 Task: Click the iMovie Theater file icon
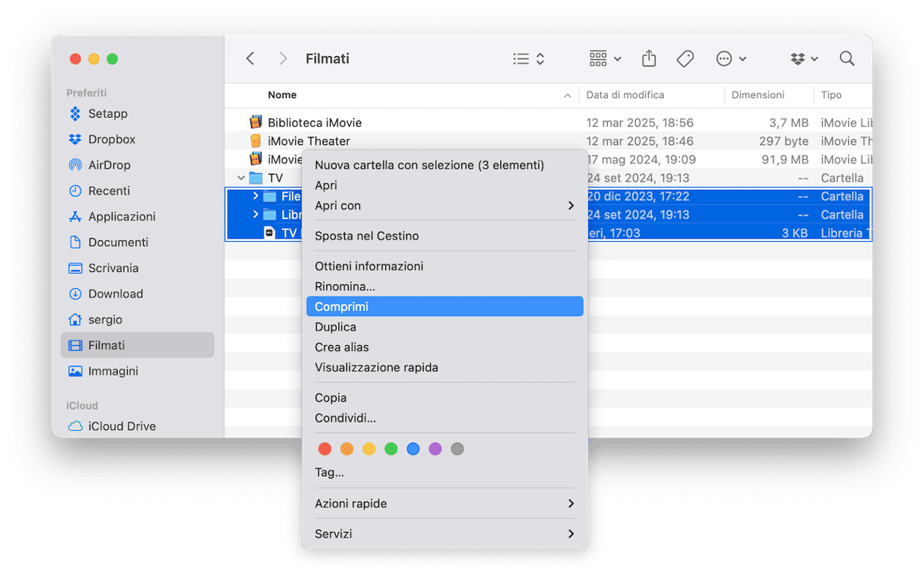tap(256, 141)
